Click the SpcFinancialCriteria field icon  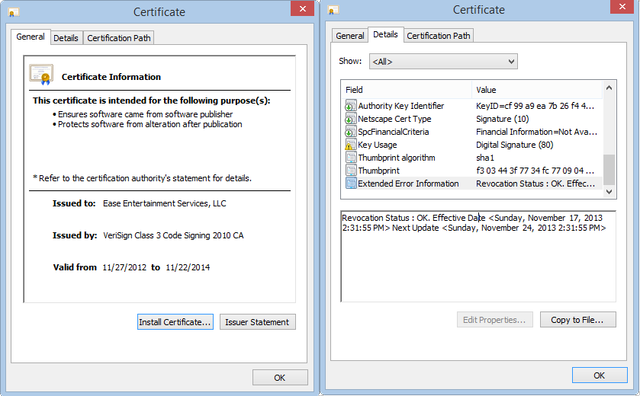tap(350, 132)
